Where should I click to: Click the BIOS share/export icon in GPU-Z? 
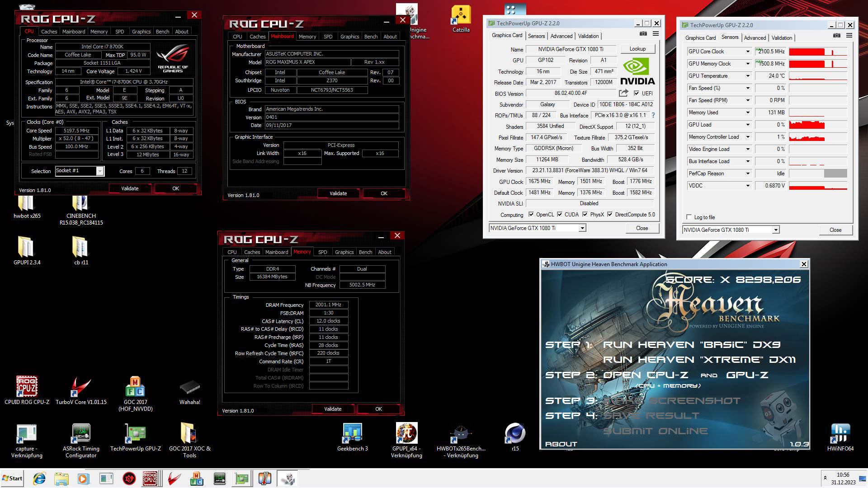coord(623,93)
